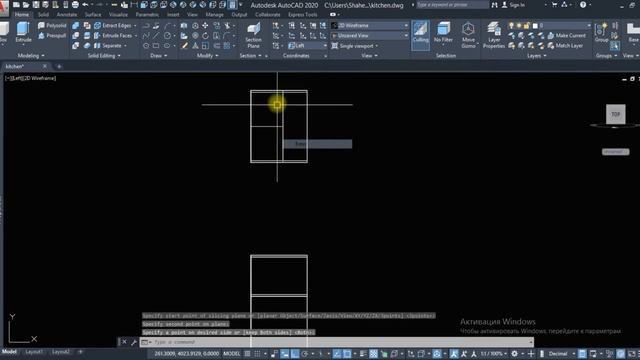The image size is (640, 360).
Task: Click the Match Layer icon
Action: pos(566,46)
